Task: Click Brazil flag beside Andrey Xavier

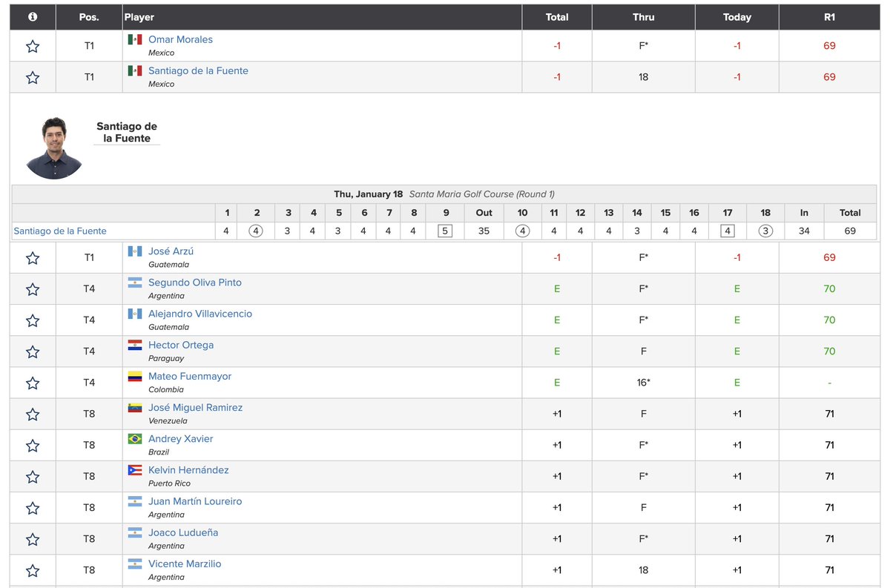Action: 134,439
